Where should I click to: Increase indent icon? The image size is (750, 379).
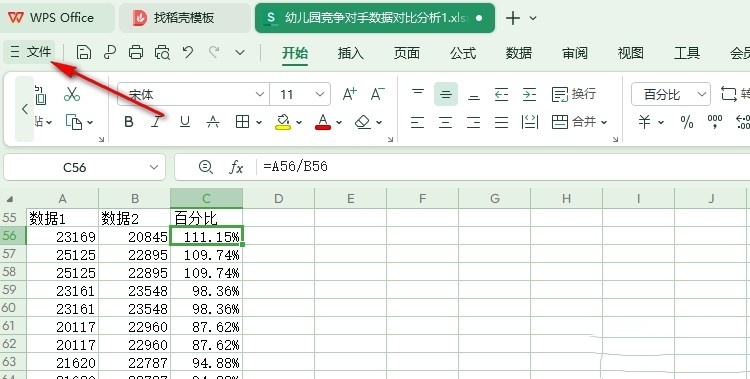coord(529,94)
